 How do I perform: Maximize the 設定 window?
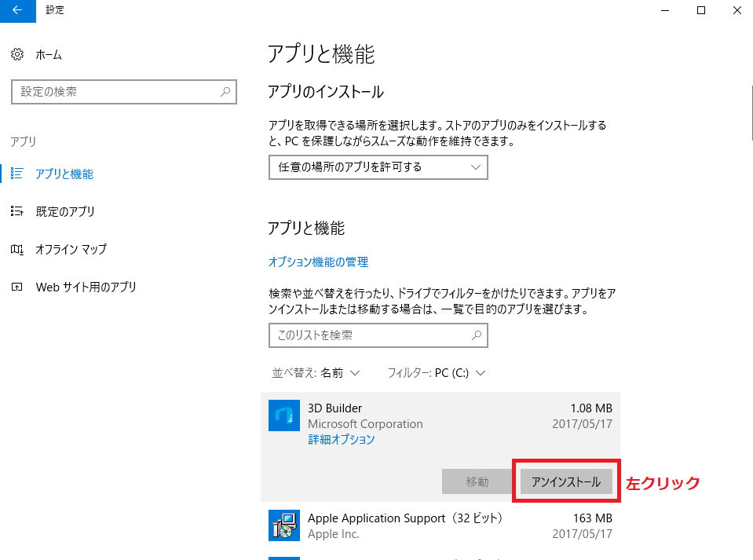coord(701,10)
